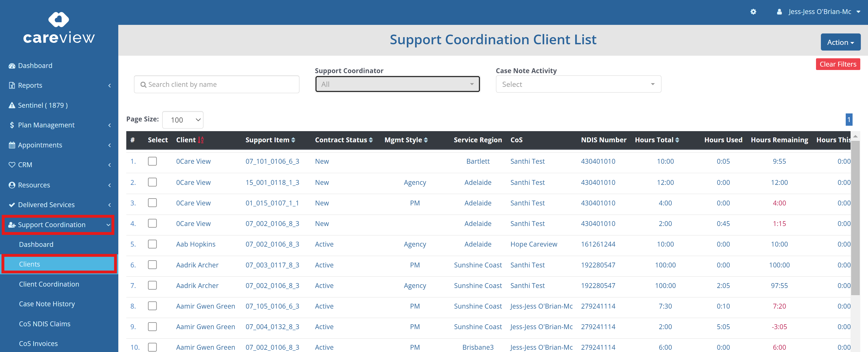
Task: Click Hope Careview CoS cell
Action: point(533,244)
